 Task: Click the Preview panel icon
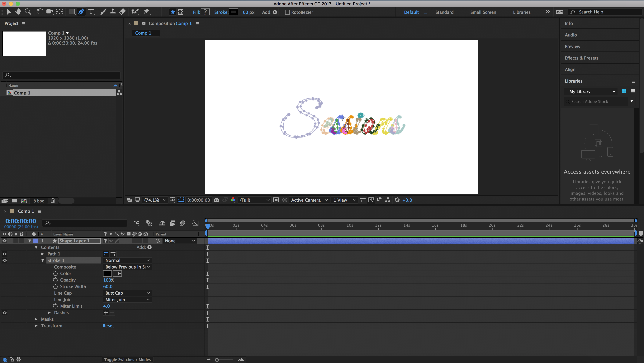tap(572, 46)
